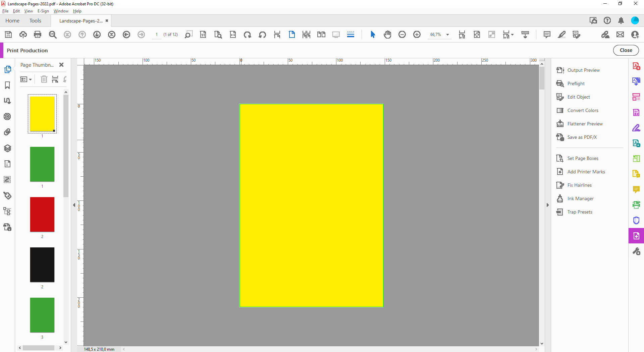Close the Print Production toolbar
644x352 pixels.
pos(626,50)
